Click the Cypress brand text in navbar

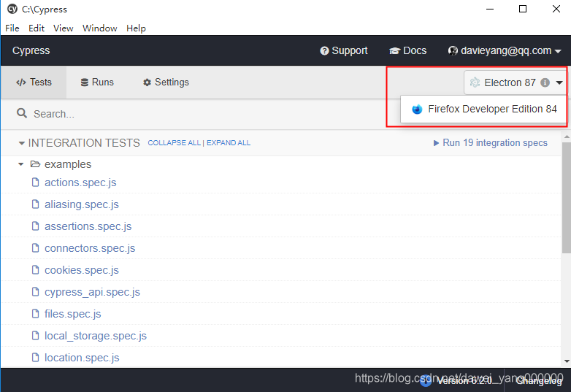(31, 50)
